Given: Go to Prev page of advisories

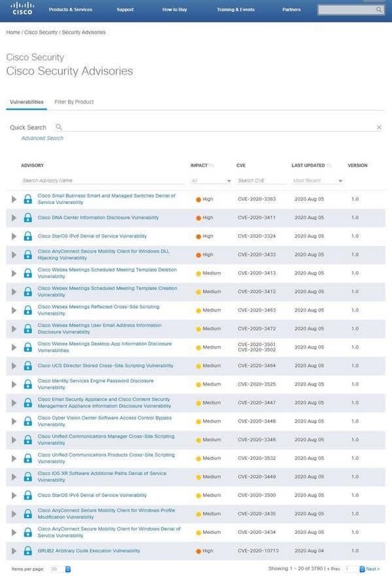Looking at the screenshot, I should pos(334,569).
